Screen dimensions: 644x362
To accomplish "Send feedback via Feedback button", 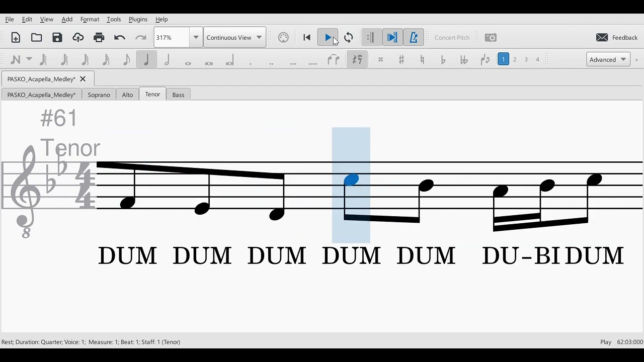I will tap(617, 38).
